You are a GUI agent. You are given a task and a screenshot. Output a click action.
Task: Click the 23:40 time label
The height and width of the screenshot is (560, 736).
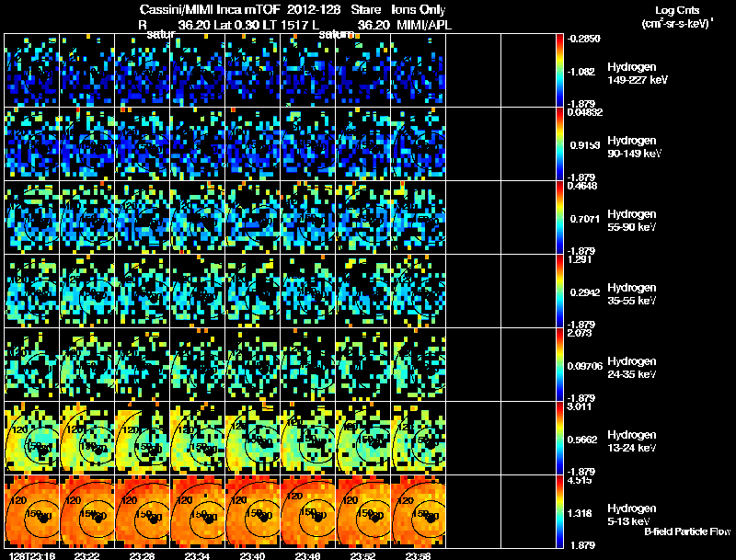(x=252, y=555)
